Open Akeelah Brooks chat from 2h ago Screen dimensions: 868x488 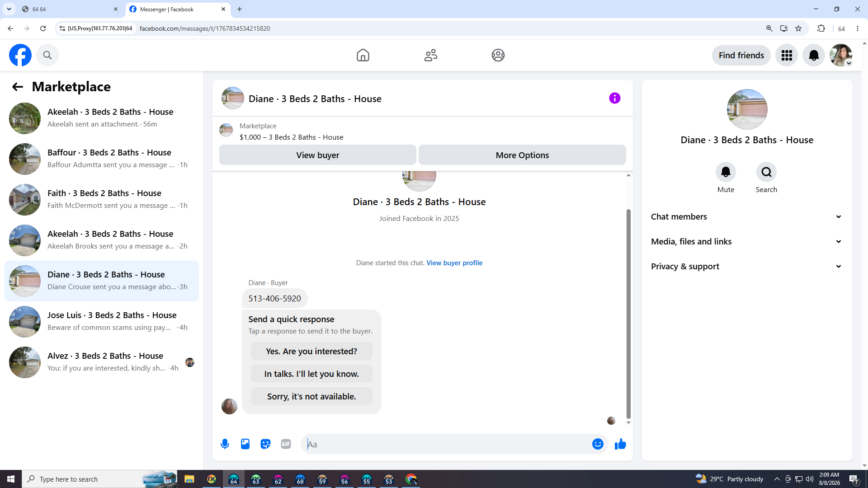click(x=102, y=240)
